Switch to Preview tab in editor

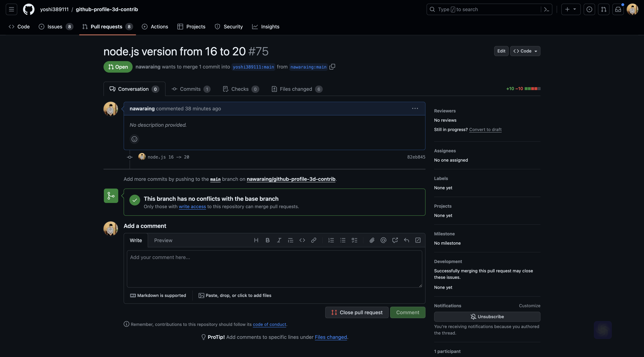pyautogui.click(x=163, y=240)
